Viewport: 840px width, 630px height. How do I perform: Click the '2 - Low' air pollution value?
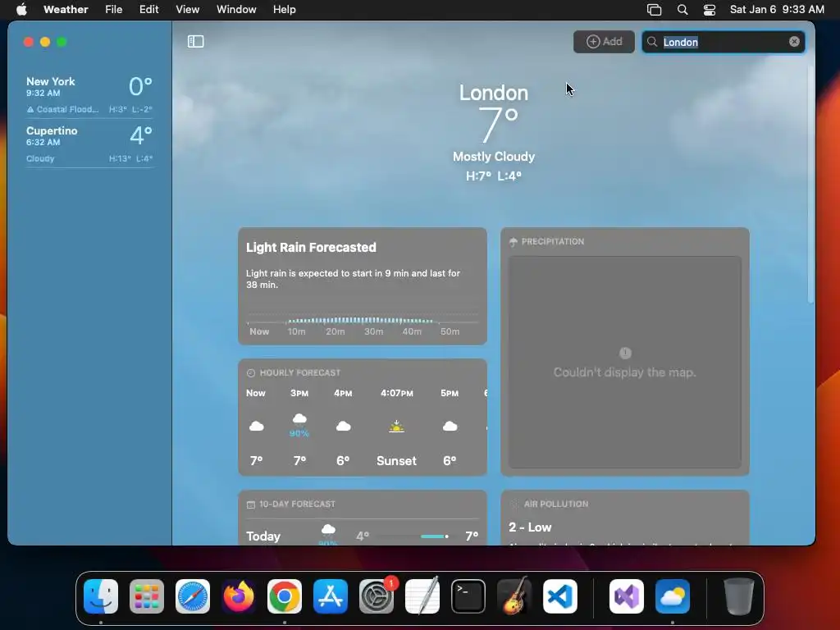[530, 527]
